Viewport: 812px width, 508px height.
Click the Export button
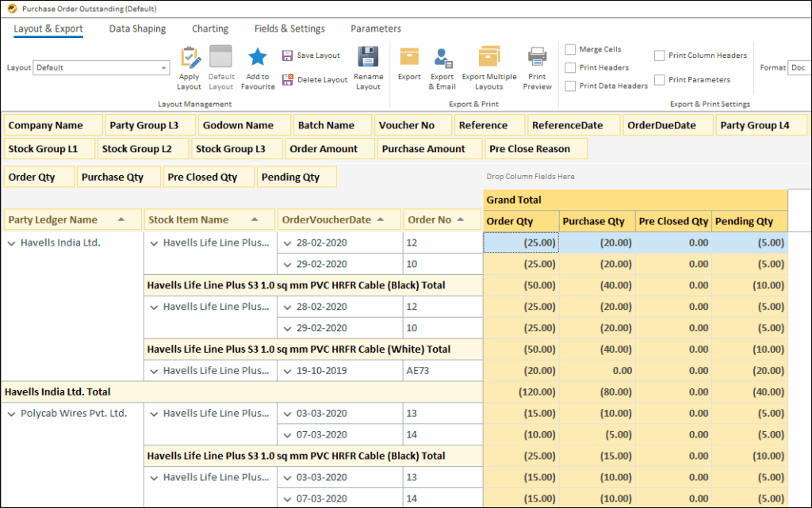409,67
